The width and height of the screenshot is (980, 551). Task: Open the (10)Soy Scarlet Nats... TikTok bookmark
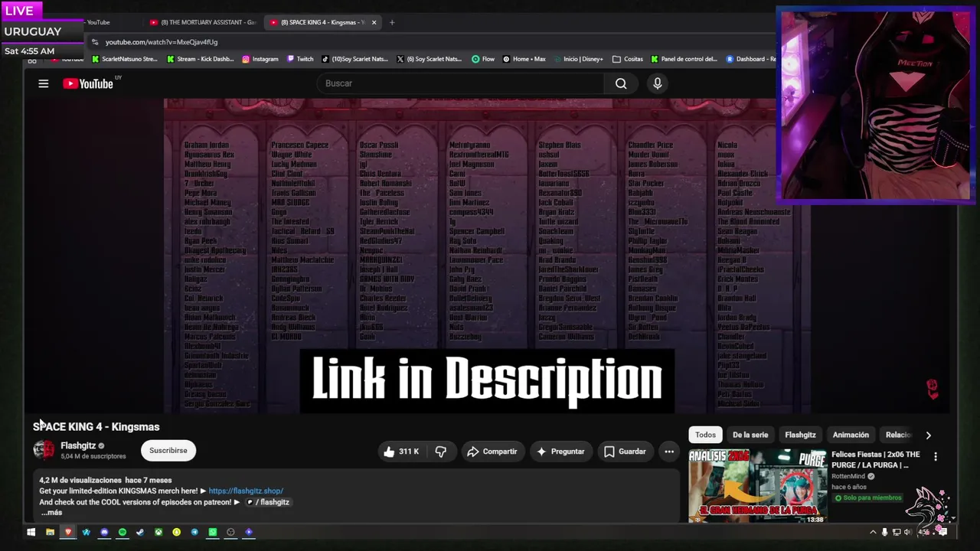(355, 59)
